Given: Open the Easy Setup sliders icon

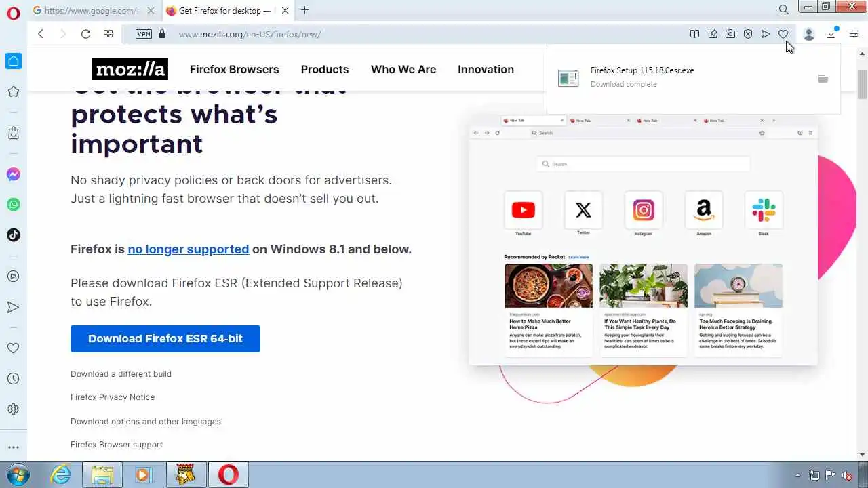Looking at the screenshot, I should pyautogui.click(x=854, y=34).
